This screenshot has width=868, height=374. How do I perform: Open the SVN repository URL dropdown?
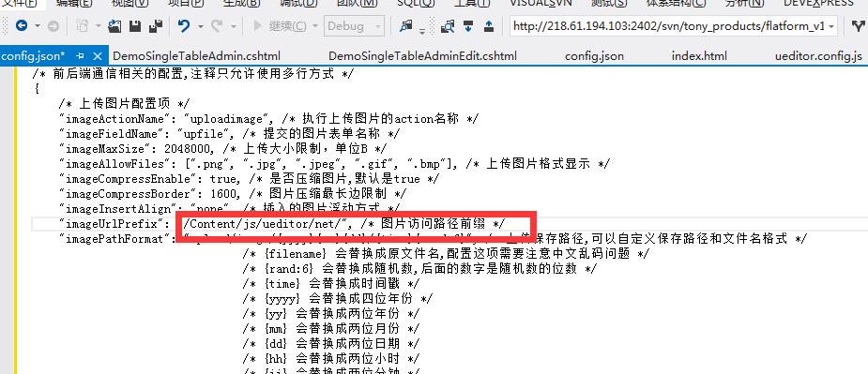(x=831, y=26)
